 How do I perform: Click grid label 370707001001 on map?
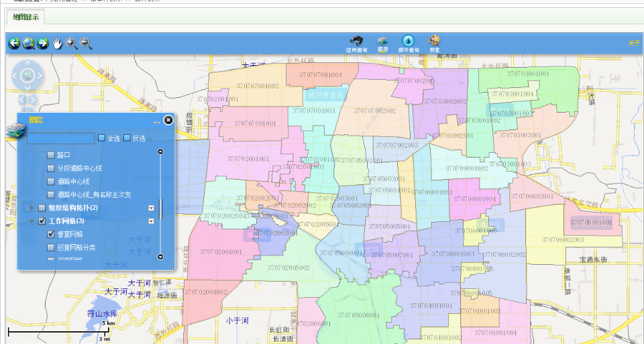tap(255, 123)
